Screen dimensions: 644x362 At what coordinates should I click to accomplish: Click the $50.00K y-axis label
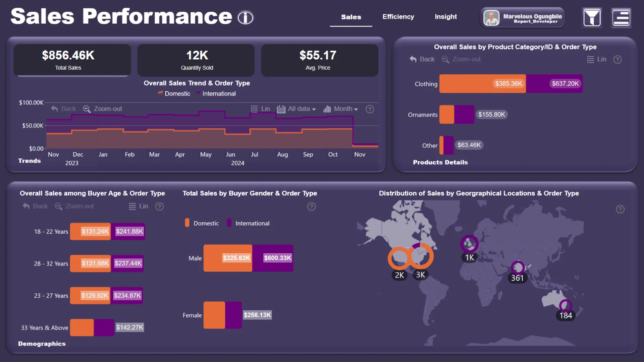coord(33,126)
